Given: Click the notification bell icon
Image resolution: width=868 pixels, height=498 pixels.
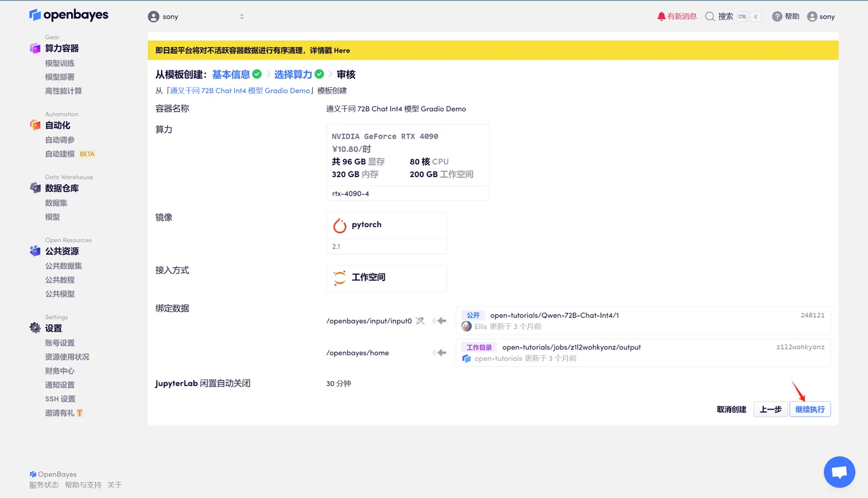Looking at the screenshot, I should point(661,16).
